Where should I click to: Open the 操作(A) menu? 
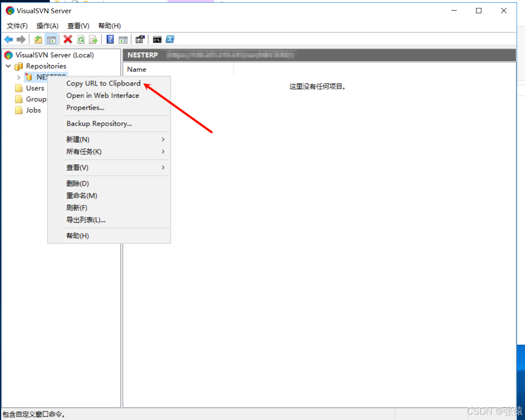[47, 26]
